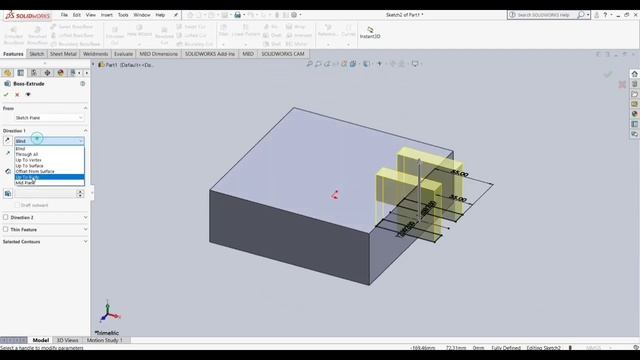This screenshot has height=360, width=640.
Task: Select Blind from the dropdown list
Action: pos(49,149)
